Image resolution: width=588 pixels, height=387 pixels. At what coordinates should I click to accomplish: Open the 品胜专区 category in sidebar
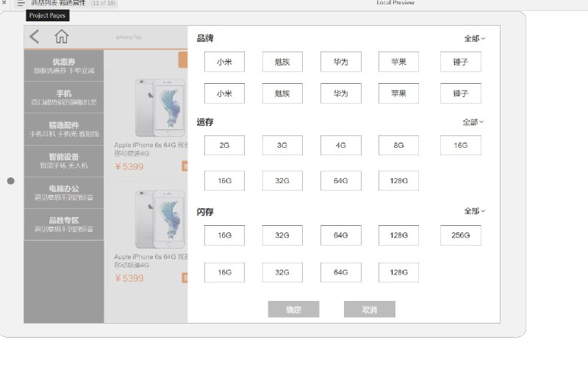pyautogui.click(x=64, y=224)
